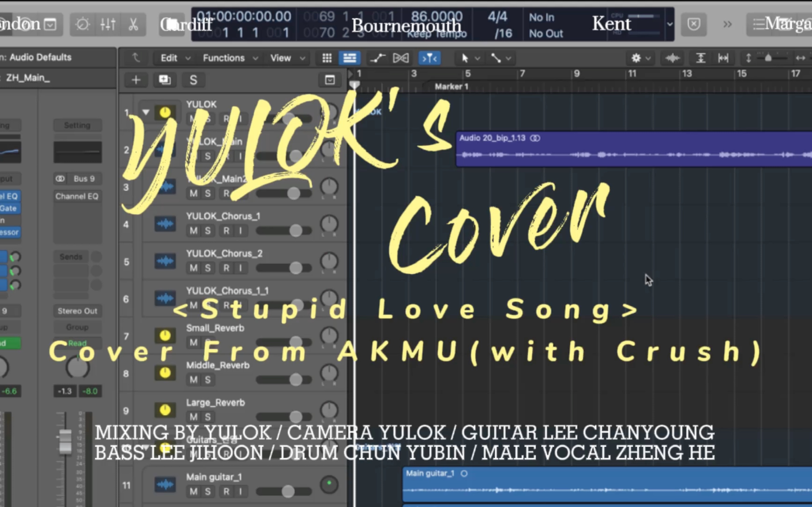The width and height of the screenshot is (812, 507).
Task: Solo the Large_Reverb track
Action: (208, 417)
